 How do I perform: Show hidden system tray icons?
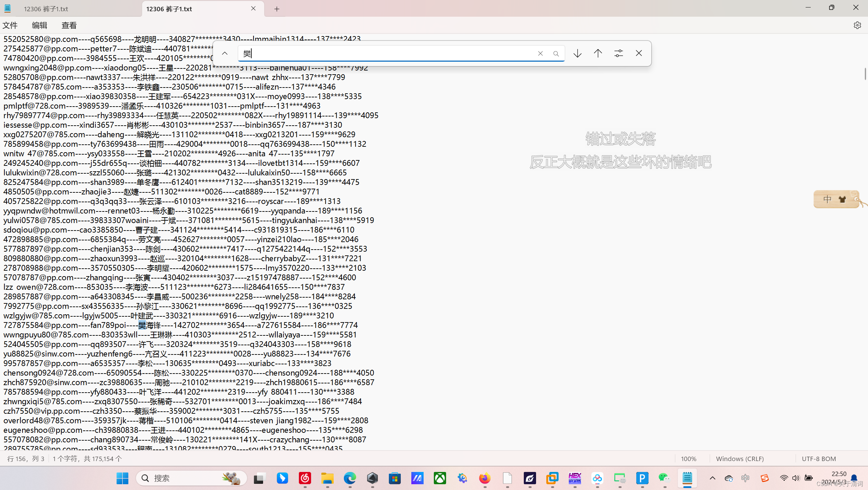point(712,478)
